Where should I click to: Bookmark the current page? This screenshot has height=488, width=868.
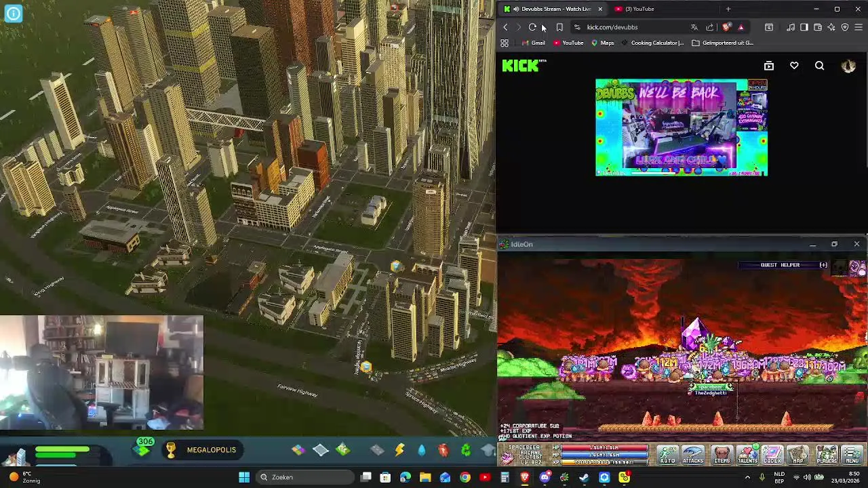click(559, 27)
